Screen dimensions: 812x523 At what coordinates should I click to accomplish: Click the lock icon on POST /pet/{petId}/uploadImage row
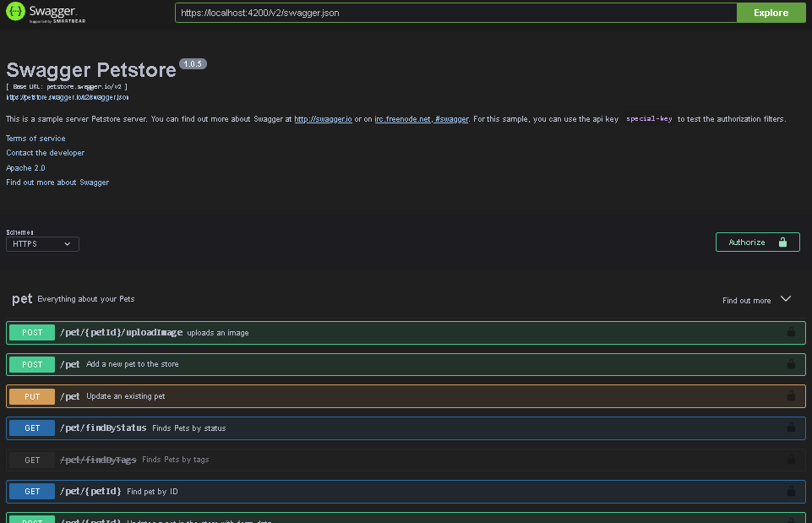click(792, 332)
